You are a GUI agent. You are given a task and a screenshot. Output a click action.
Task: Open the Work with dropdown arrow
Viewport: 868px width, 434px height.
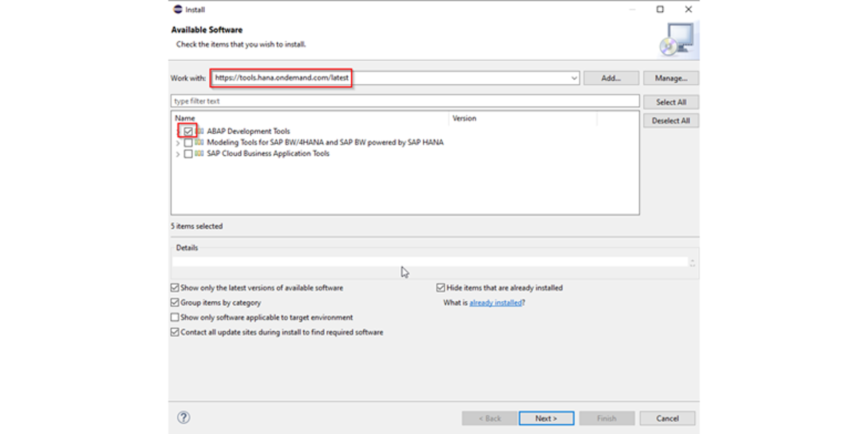click(574, 78)
